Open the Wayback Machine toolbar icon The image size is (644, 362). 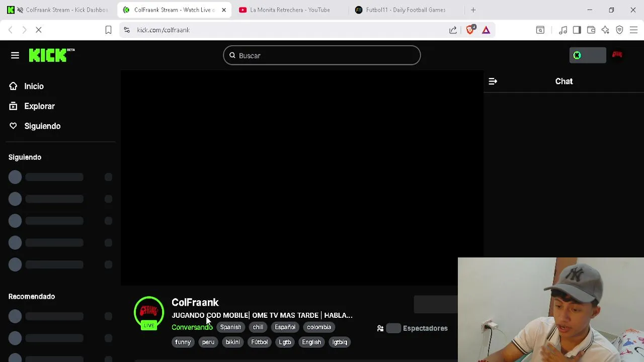(x=540, y=30)
